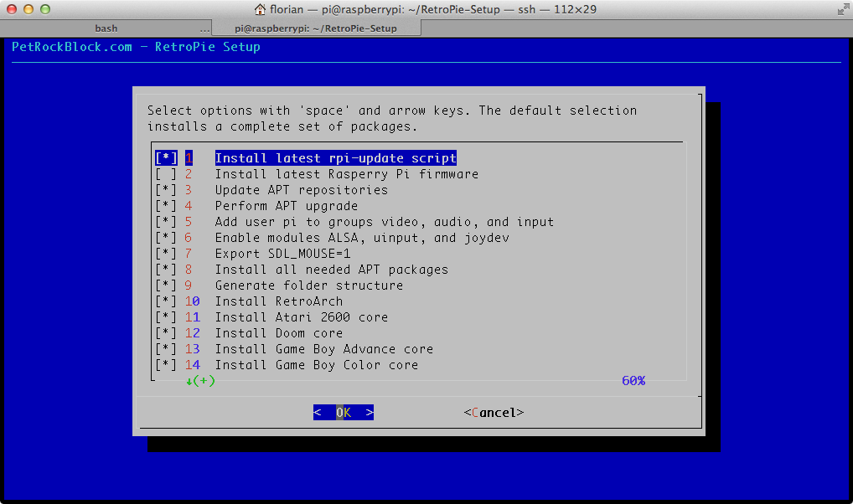Click the fullscreen arrows icon in title bar
853x504 pixels.
[x=843, y=9]
